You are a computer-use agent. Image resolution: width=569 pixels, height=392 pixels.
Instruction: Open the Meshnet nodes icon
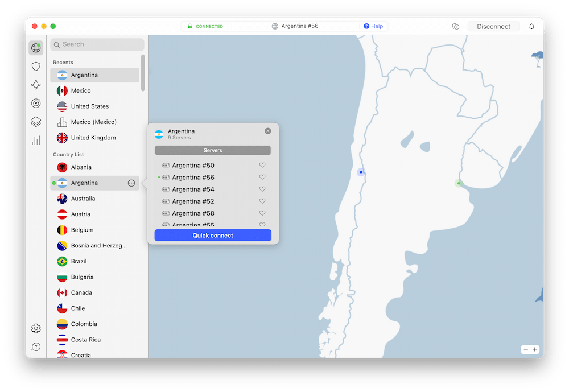click(x=36, y=85)
